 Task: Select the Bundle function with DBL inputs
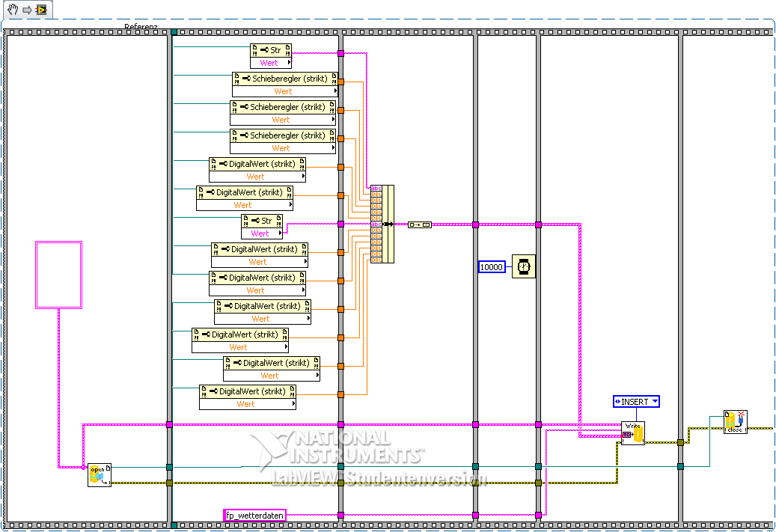[x=382, y=224]
